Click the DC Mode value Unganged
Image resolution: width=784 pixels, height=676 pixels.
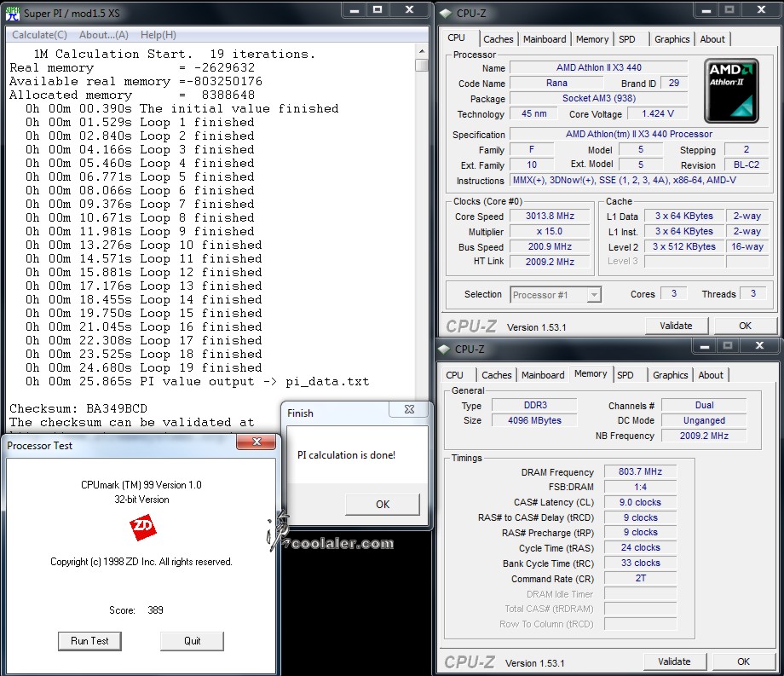click(x=704, y=420)
